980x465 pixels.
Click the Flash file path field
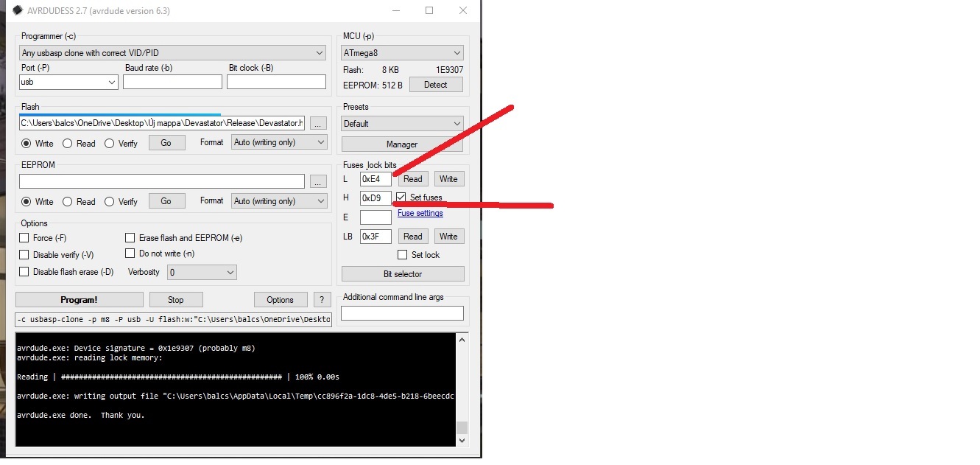click(x=162, y=123)
